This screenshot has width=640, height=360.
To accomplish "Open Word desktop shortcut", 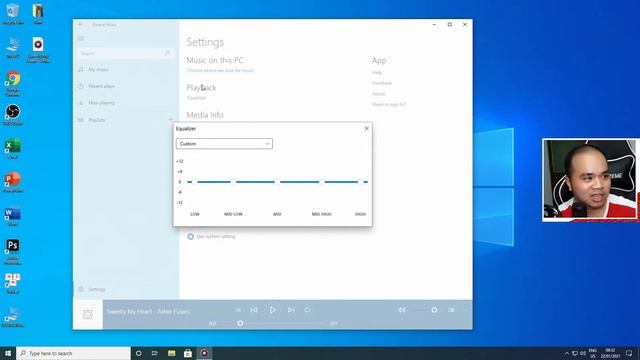I will [x=13, y=216].
